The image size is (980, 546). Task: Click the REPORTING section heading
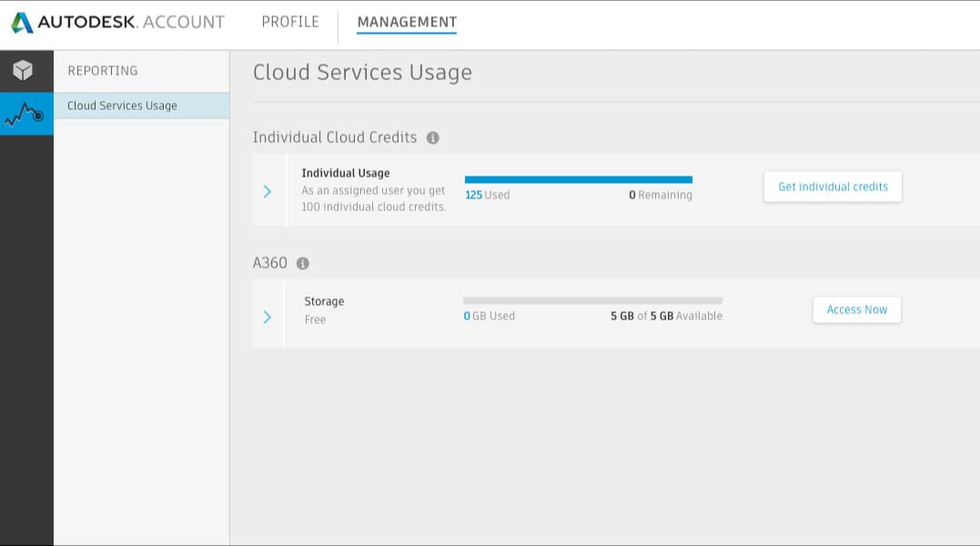click(x=103, y=71)
